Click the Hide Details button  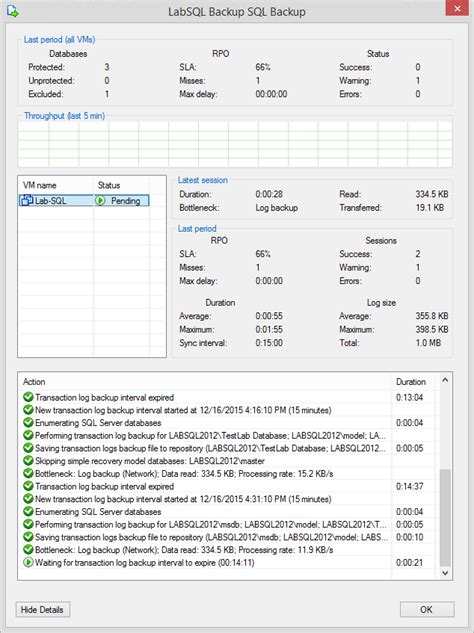[42, 610]
